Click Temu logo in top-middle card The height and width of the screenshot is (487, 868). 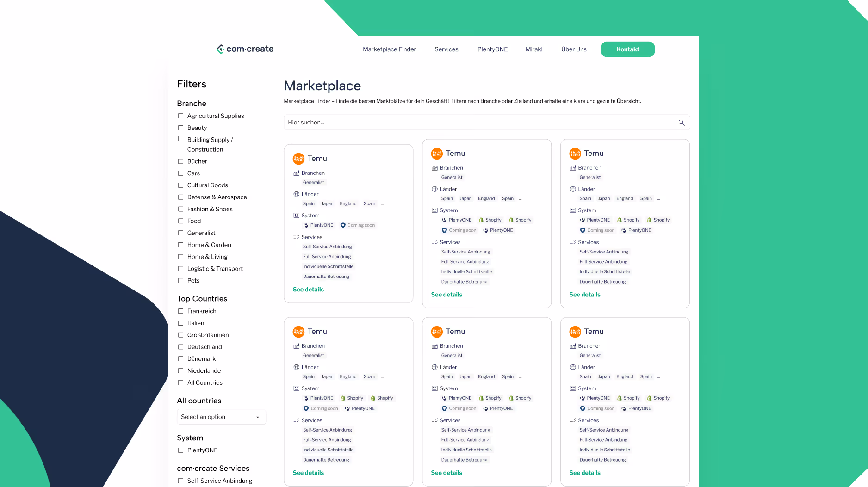tap(437, 154)
